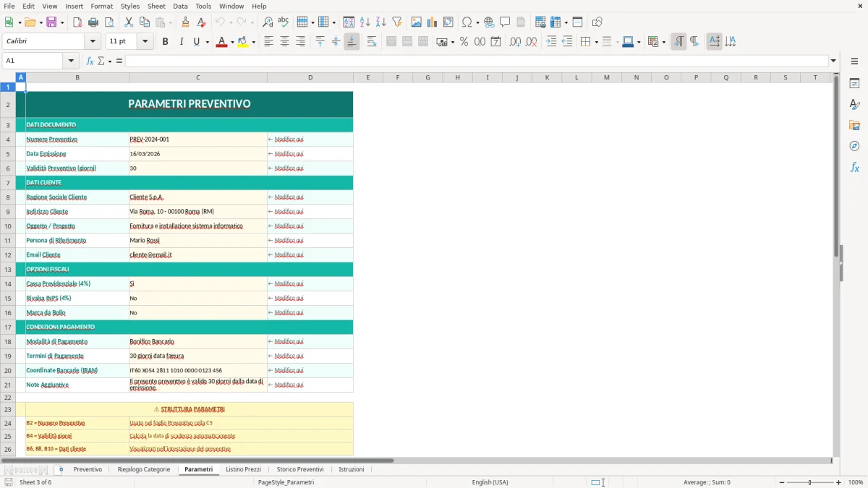Open the Borders dropdown arrow
Viewport: 868px width, 488px height.
click(x=596, y=42)
